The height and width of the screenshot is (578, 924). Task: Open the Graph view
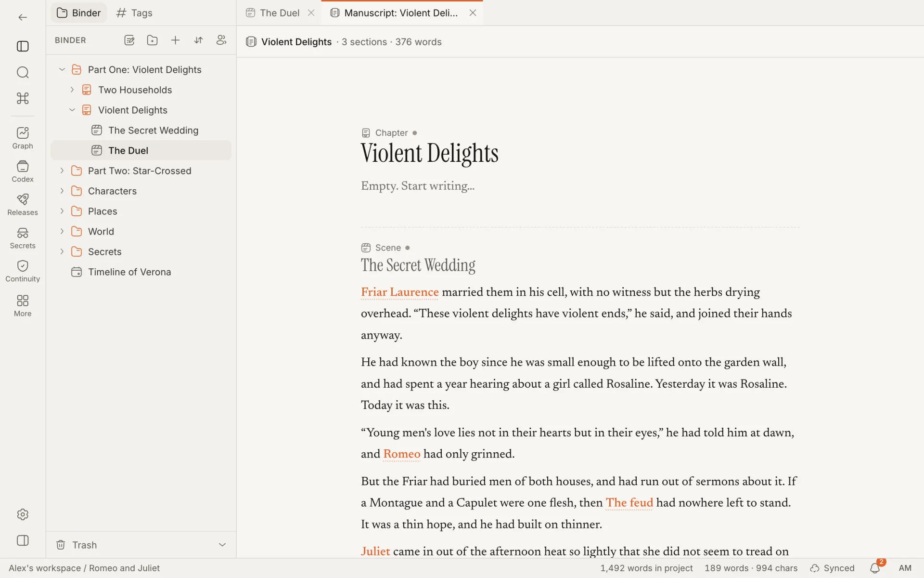(23, 138)
